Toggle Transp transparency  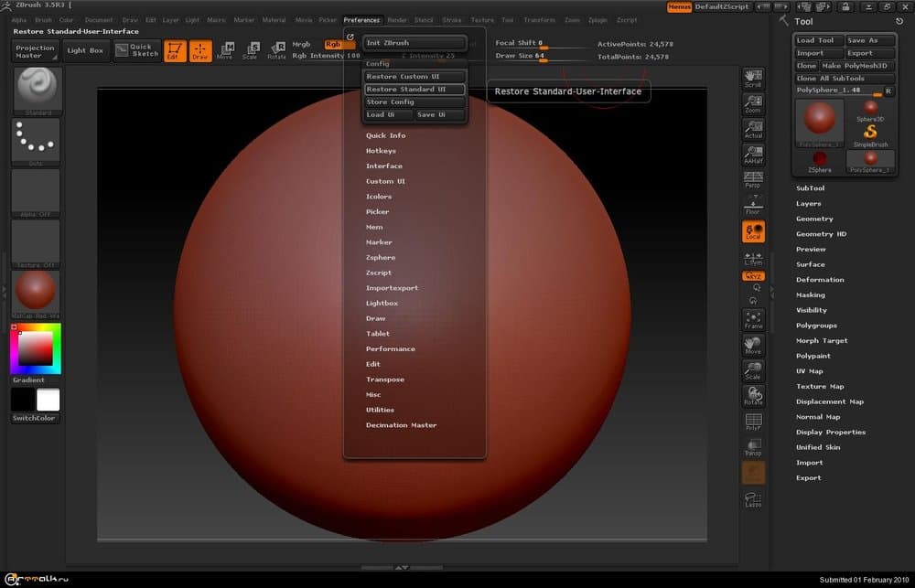coord(753,447)
